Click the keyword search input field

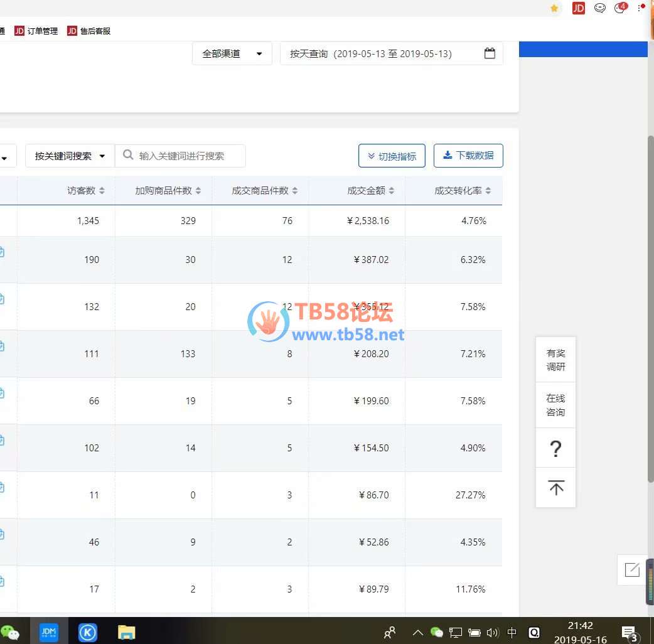[x=188, y=156]
